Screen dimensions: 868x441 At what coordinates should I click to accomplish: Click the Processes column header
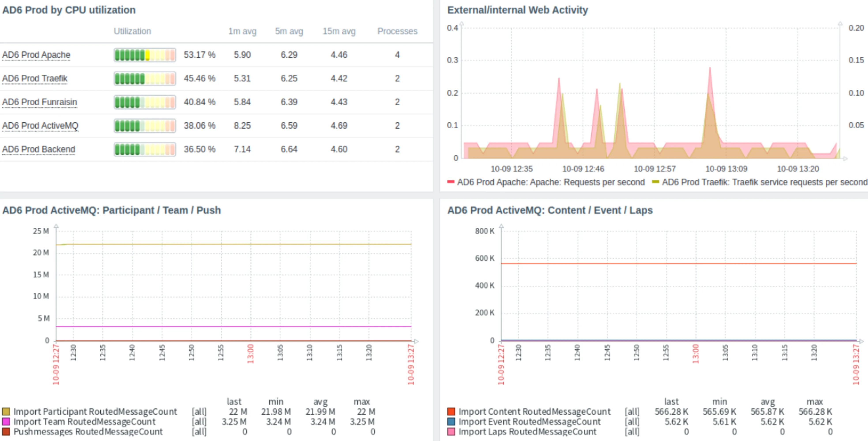click(397, 31)
